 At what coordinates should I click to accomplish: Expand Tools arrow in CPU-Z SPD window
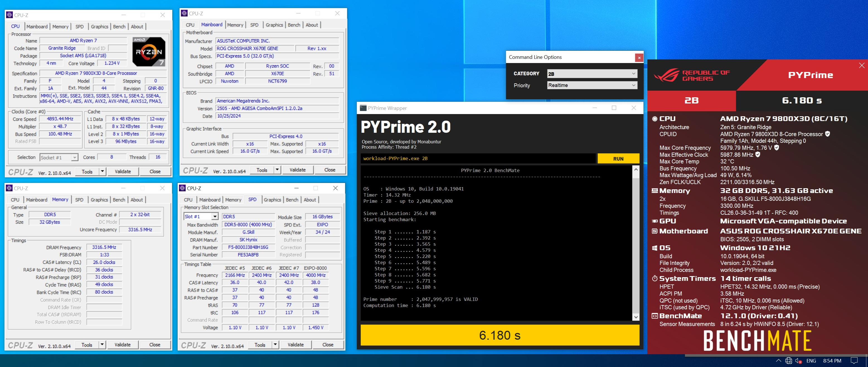275,345
